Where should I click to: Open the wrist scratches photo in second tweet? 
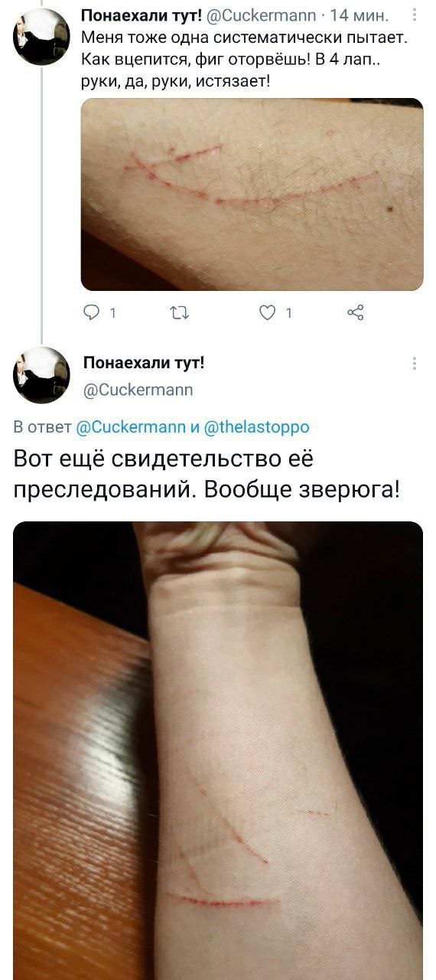[x=218, y=750]
